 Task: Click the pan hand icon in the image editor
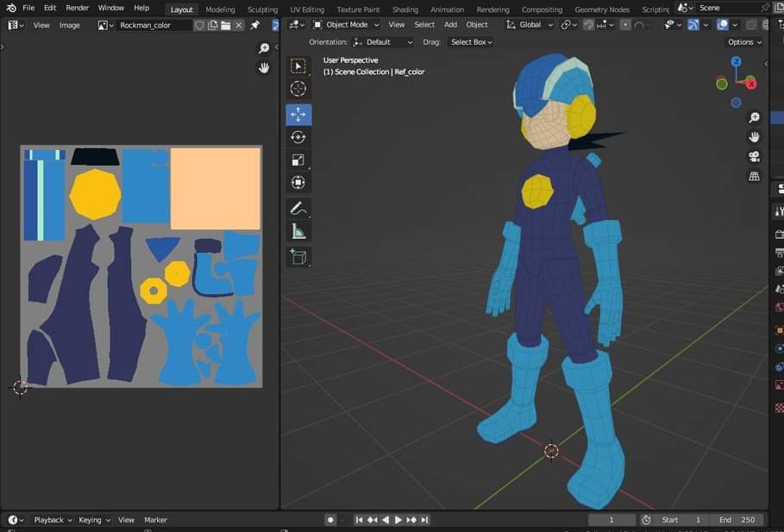[x=264, y=67]
